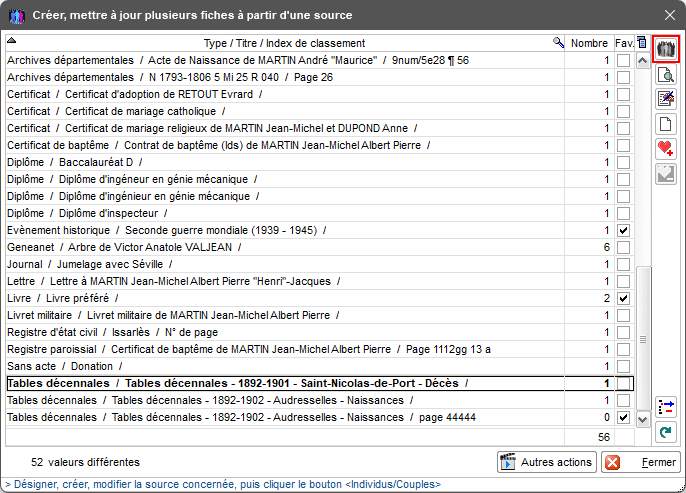Click the Nombre value 6 for Geneanet

606,247
